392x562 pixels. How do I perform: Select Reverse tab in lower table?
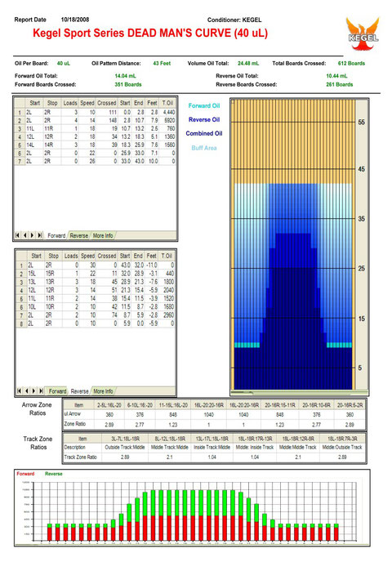79,391
